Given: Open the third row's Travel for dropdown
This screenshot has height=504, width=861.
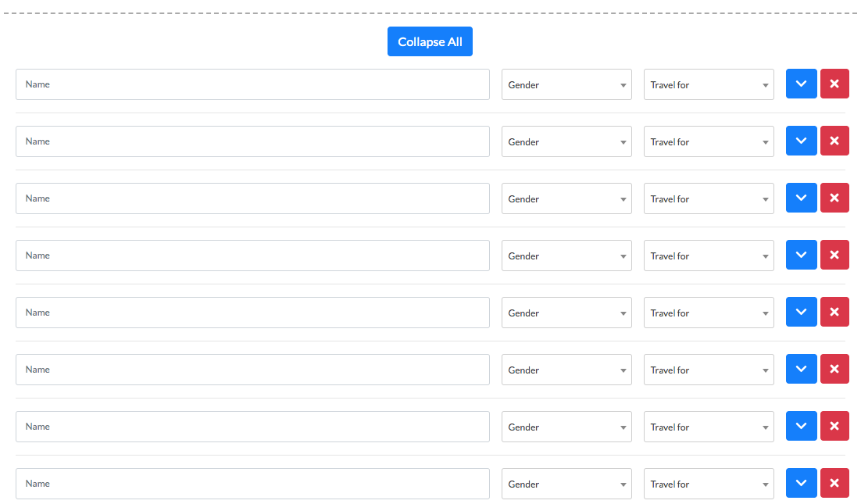Looking at the screenshot, I should pos(709,198).
